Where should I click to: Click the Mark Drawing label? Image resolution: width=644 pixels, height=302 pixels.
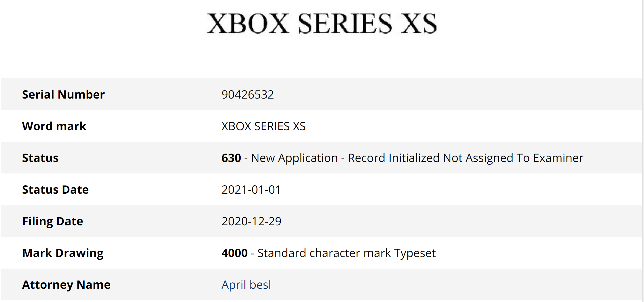tap(63, 253)
